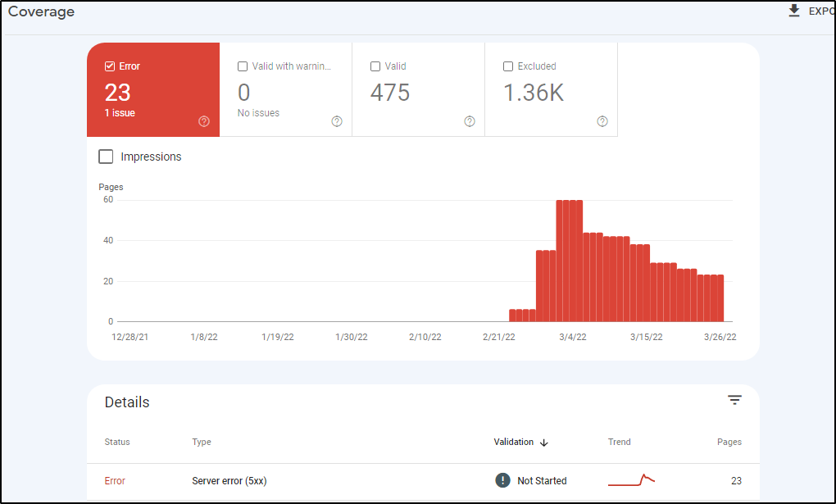Open the Server error (5xx) row
The width and height of the screenshot is (836, 504).
pos(229,481)
